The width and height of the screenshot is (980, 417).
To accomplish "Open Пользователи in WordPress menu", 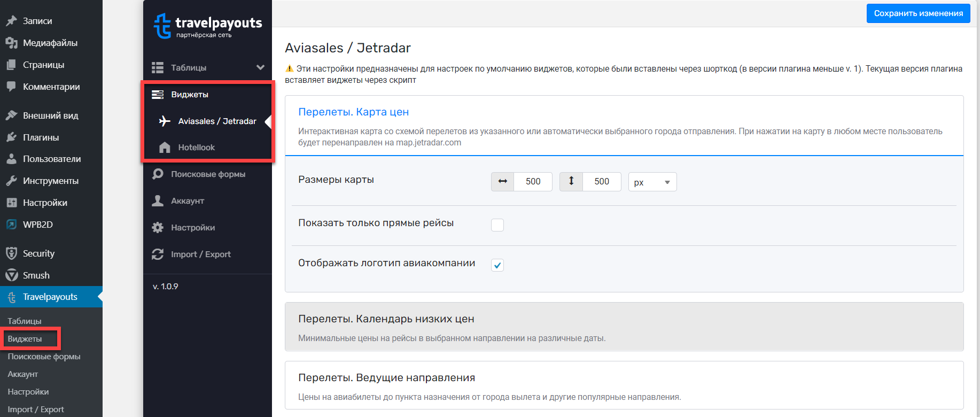I will coord(51,159).
